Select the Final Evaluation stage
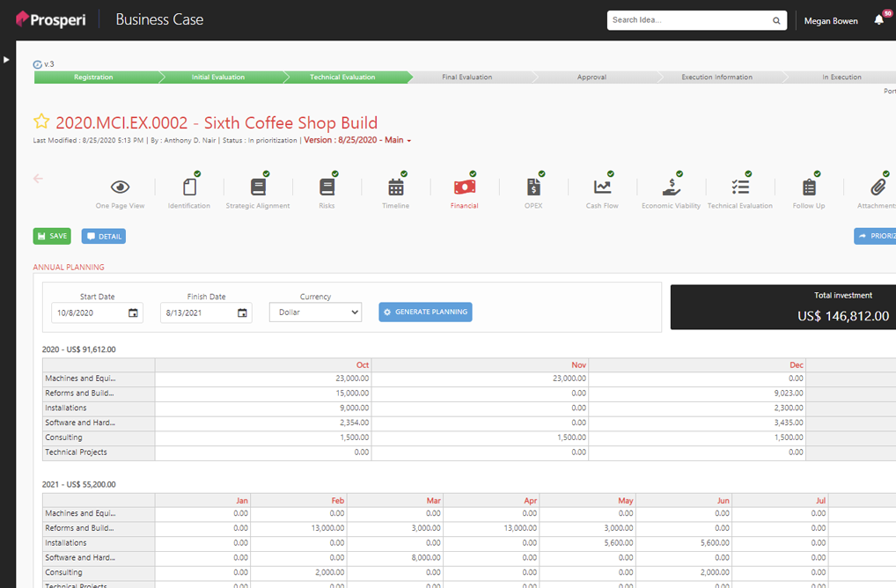The height and width of the screenshot is (588, 896). [x=466, y=77]
